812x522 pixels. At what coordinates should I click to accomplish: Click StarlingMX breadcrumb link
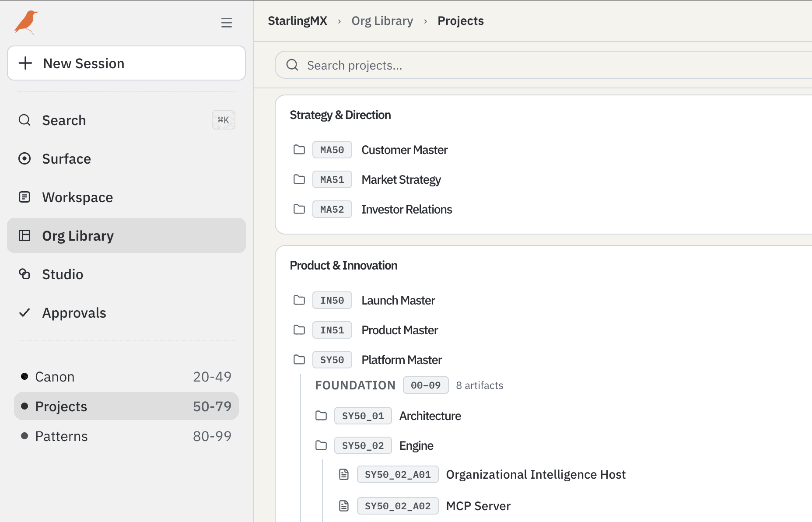297,21
